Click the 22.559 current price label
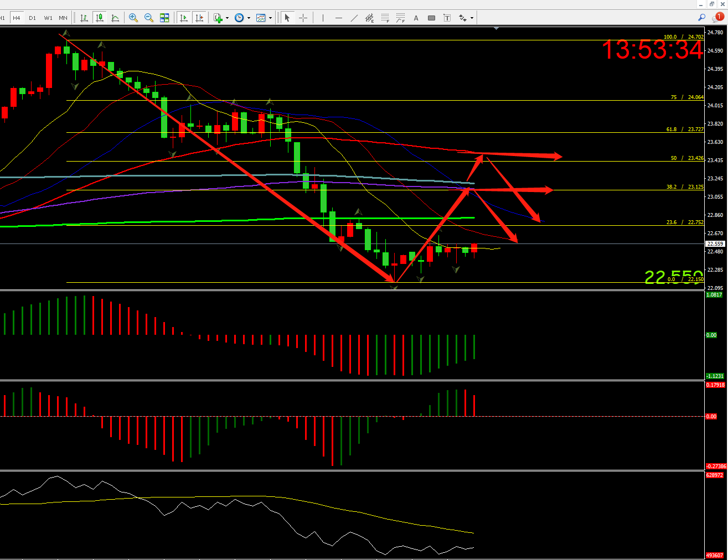The image size is (728, 560). coord(715,243)
